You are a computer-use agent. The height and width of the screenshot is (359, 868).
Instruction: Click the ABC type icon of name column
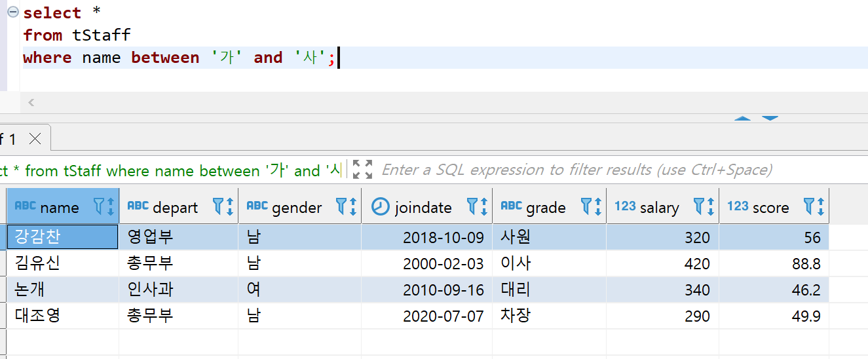point(26,206)
